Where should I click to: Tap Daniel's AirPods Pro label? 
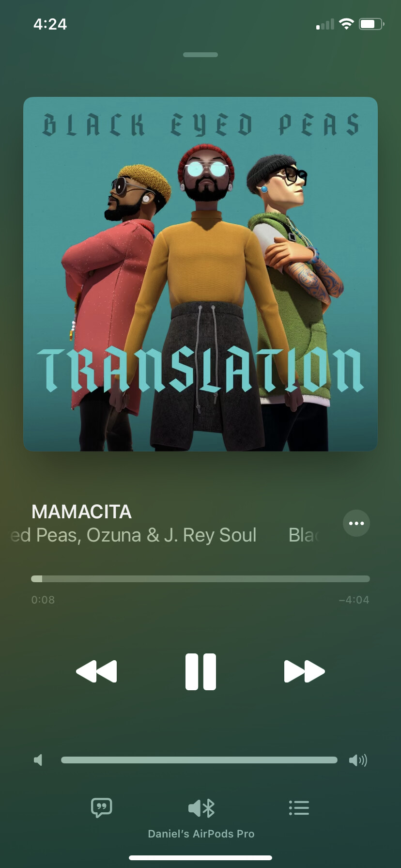[201, 834]
